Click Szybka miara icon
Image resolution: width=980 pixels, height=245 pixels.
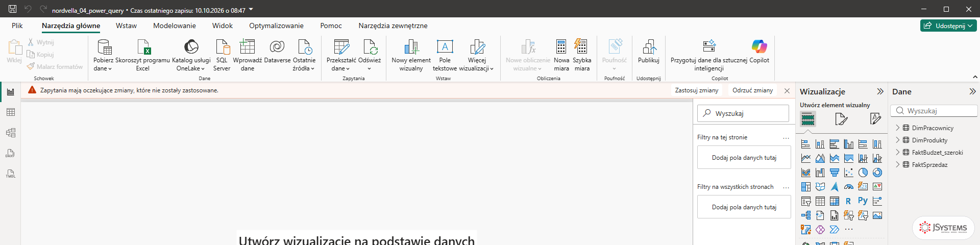point(581,47)
